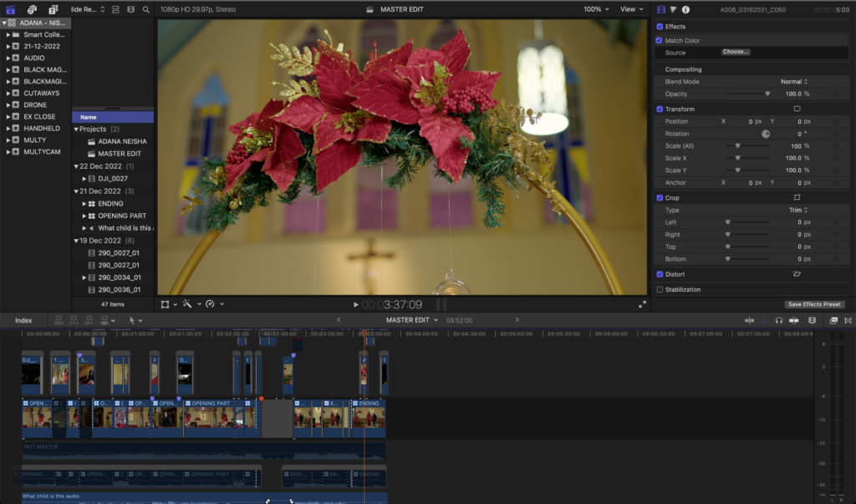
Task: Click the Save Effects Preset button
Action: [814, 304]
